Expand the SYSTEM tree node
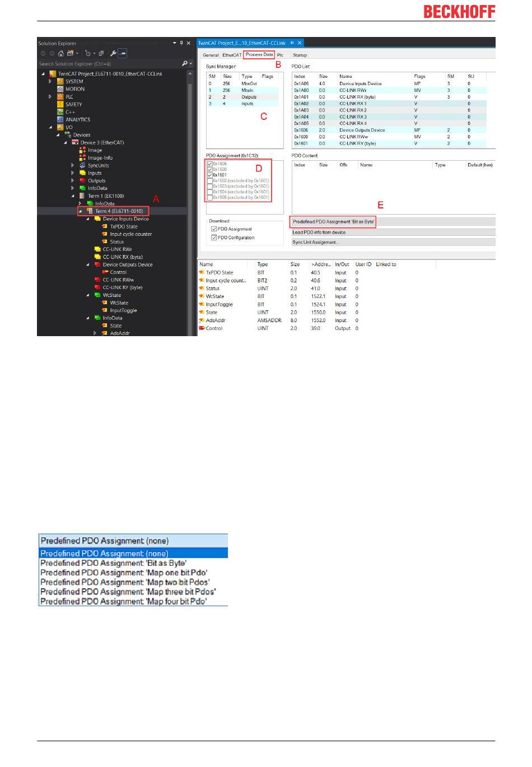 click(50, 81)
